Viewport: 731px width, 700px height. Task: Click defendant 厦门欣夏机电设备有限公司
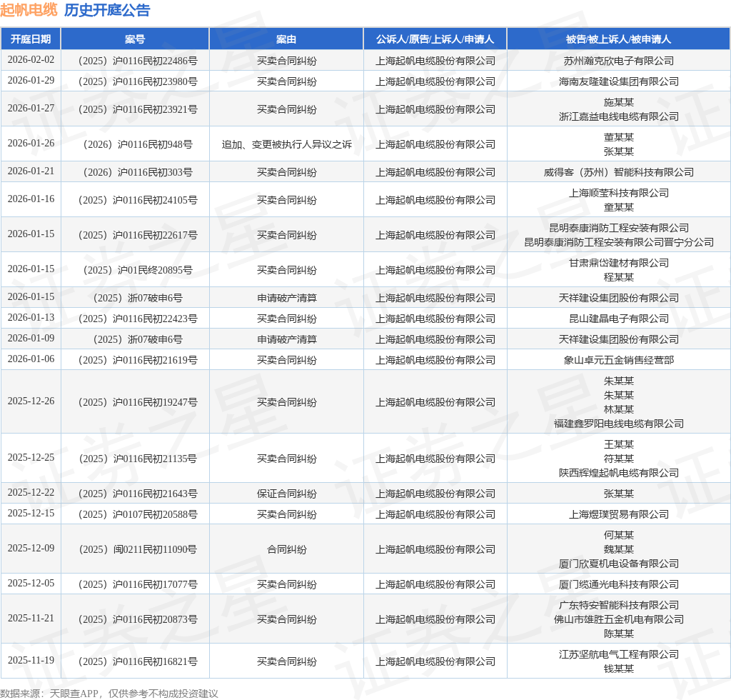coord(619,564)
